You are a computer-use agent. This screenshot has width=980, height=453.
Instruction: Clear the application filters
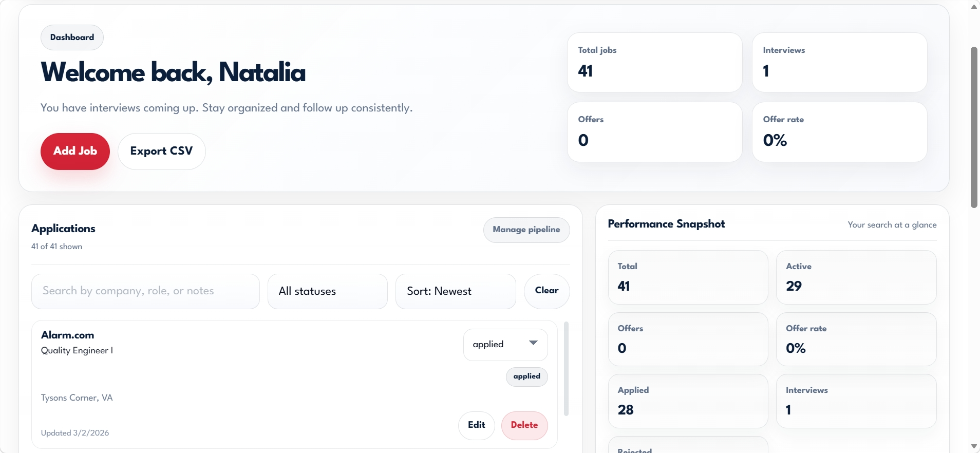(x=546, y=291)
